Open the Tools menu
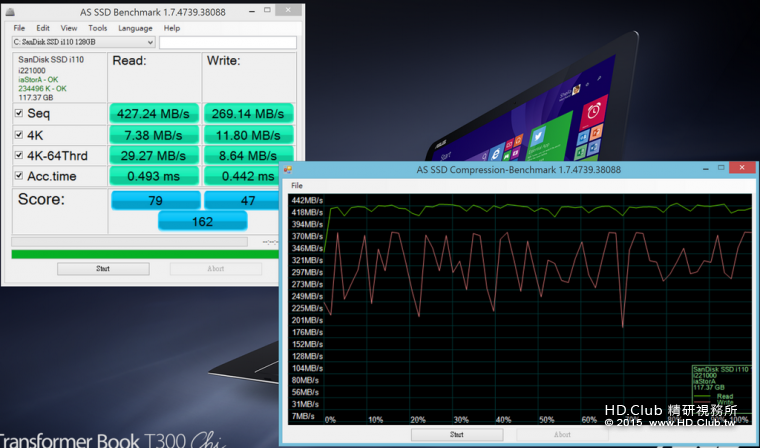The width and height of the screenshot is (760, 448). pyautogui.click(x=97, y=28)
